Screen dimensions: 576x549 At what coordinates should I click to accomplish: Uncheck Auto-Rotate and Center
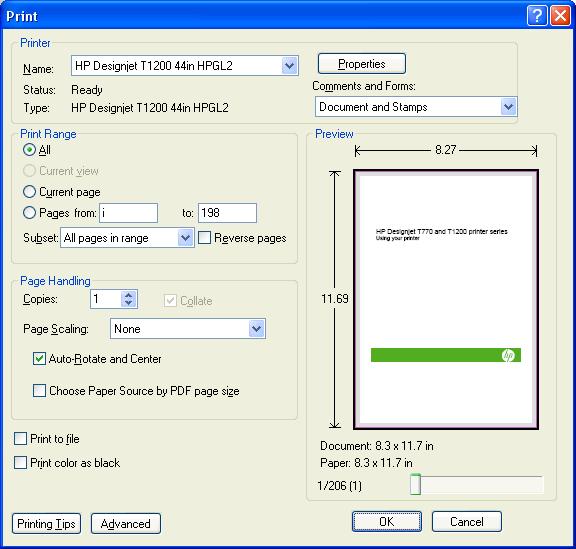(x=39, y=359)
